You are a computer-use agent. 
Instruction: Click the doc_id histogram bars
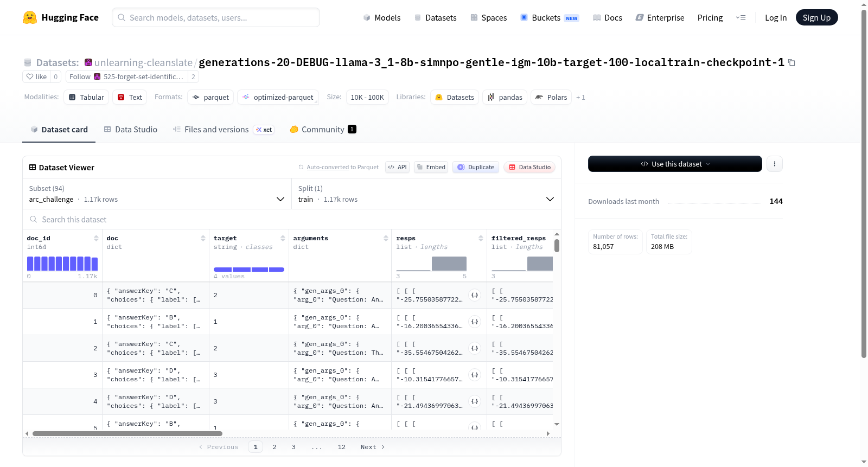click(x=62, y=264)
